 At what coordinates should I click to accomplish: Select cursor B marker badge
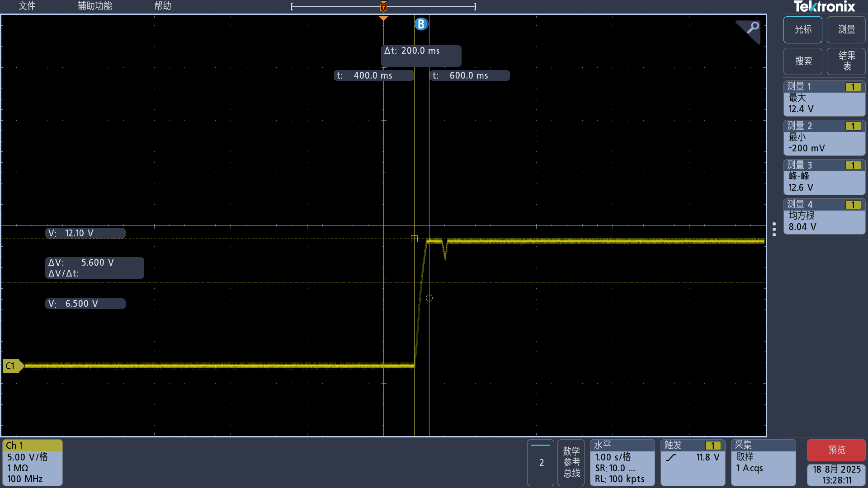point(421,24)
